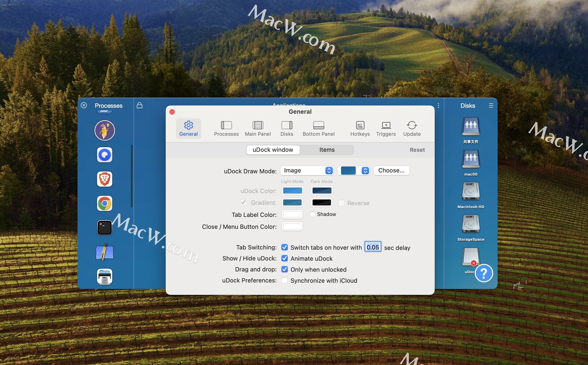Open the Disks preferences tab
588x365 pixels.
tap(287, 128)
